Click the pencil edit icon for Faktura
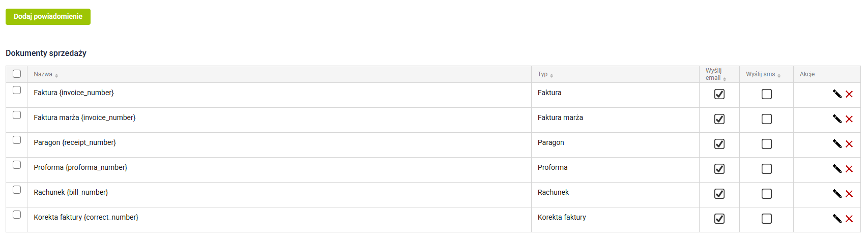The width and height of the screenshot is (868, 239). [x=837, y=94]
